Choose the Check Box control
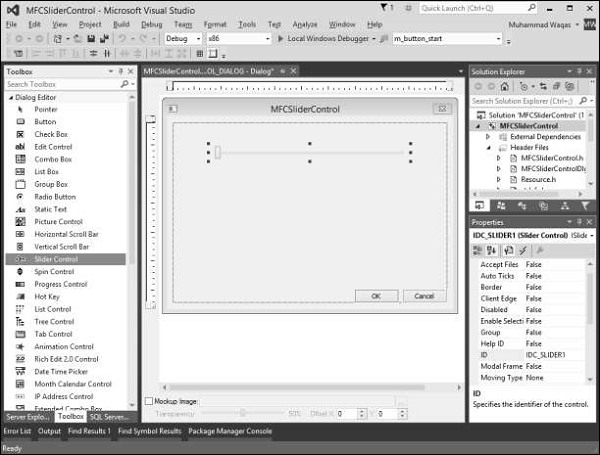 51,134
